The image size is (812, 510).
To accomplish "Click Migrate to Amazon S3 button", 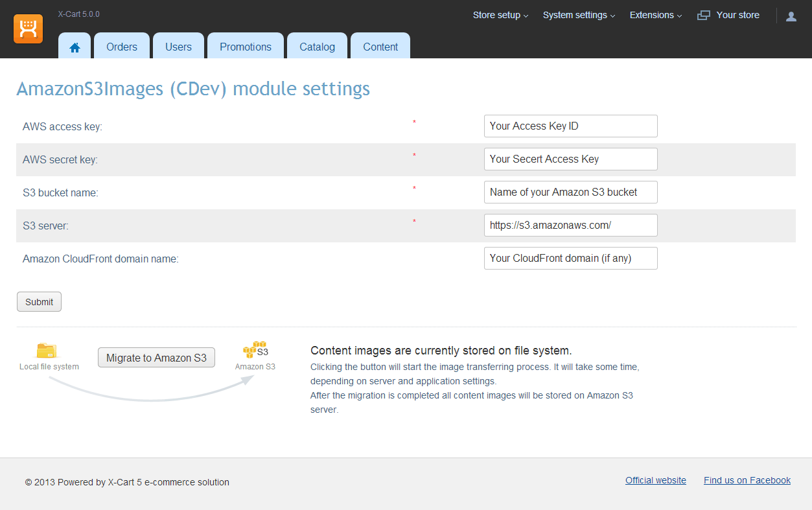I will pyautogui.click(x=156, y=358).
